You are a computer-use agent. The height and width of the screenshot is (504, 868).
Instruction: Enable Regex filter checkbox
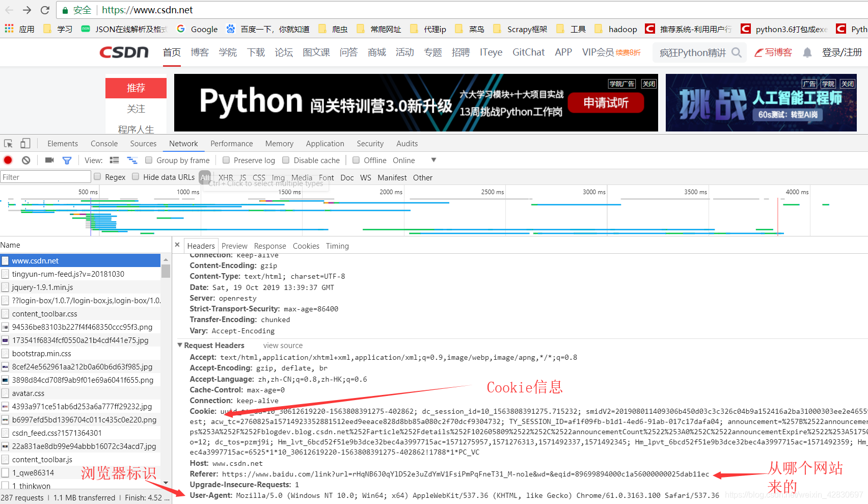point(97,176)
